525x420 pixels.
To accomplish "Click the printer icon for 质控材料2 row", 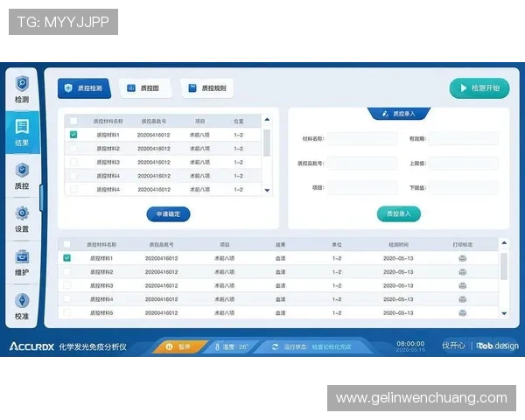I will [462, 272].
